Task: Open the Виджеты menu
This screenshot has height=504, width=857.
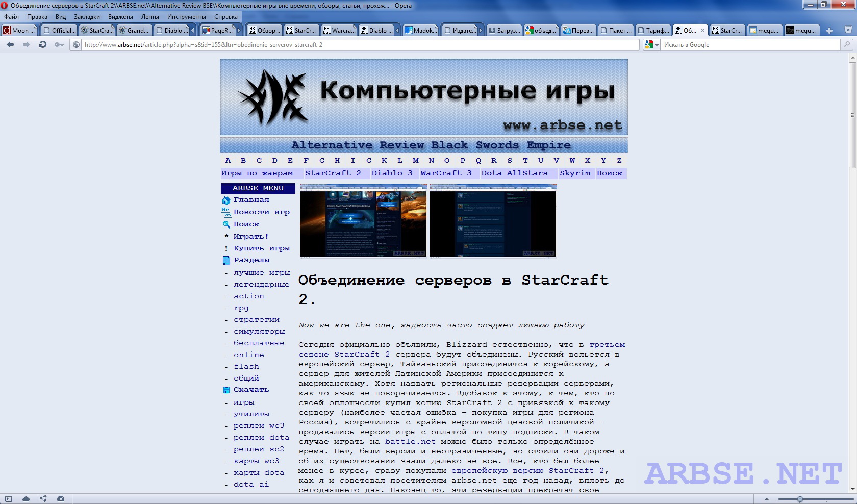Action: click(120, 17)
